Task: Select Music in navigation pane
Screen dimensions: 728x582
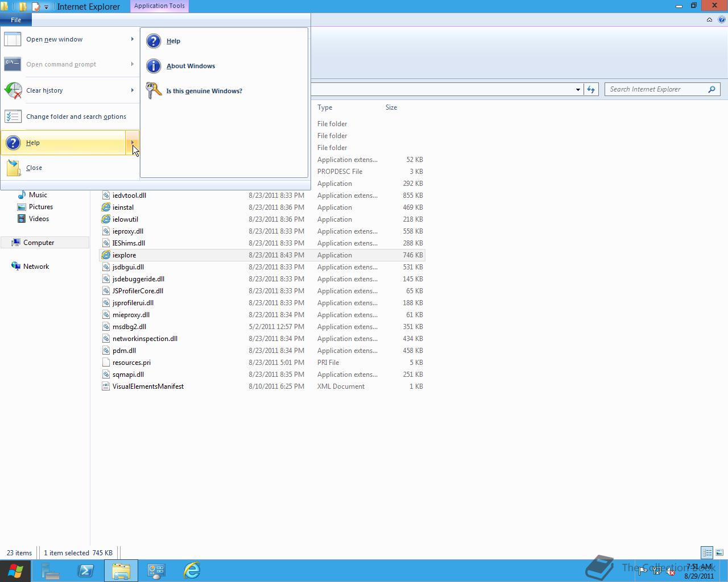Action: (38, 195)
